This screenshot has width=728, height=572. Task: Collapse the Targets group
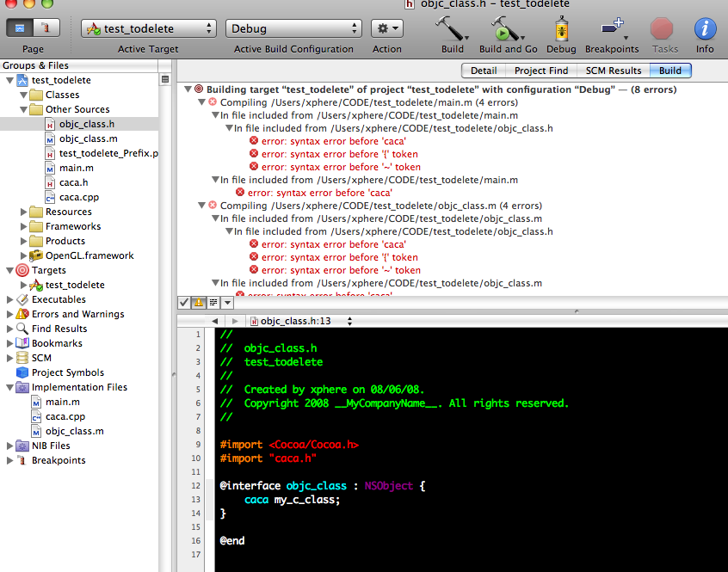(9, 270)
